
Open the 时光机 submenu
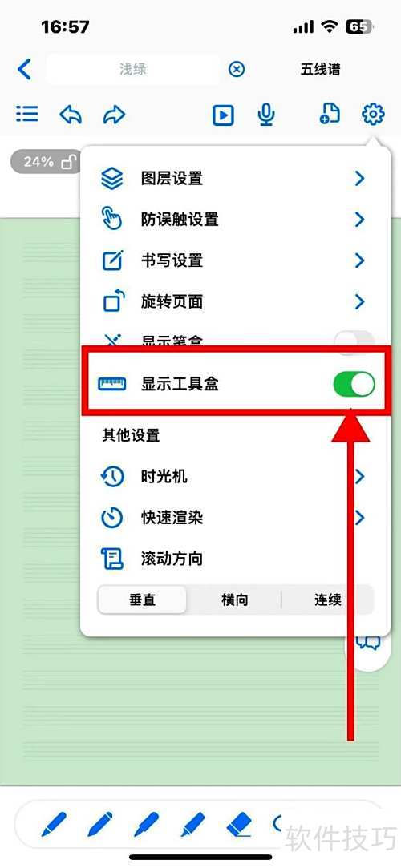click(236, 476)
